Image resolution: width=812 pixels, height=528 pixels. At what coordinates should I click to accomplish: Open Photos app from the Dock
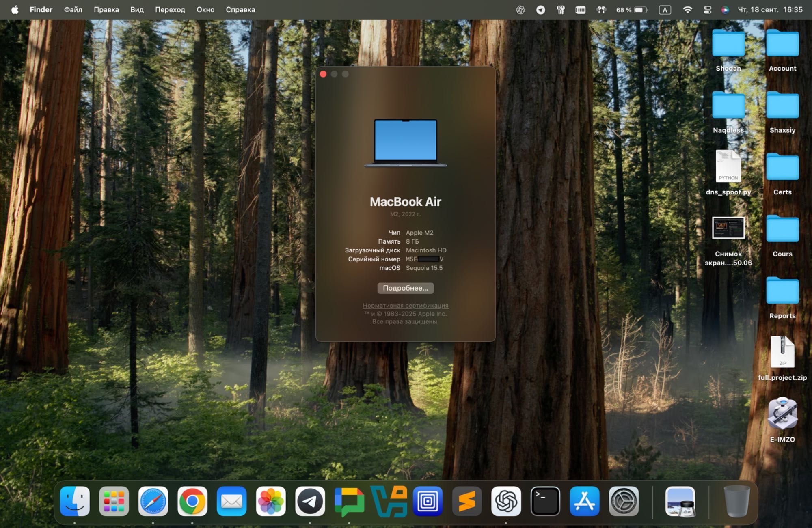coord(271,501)
